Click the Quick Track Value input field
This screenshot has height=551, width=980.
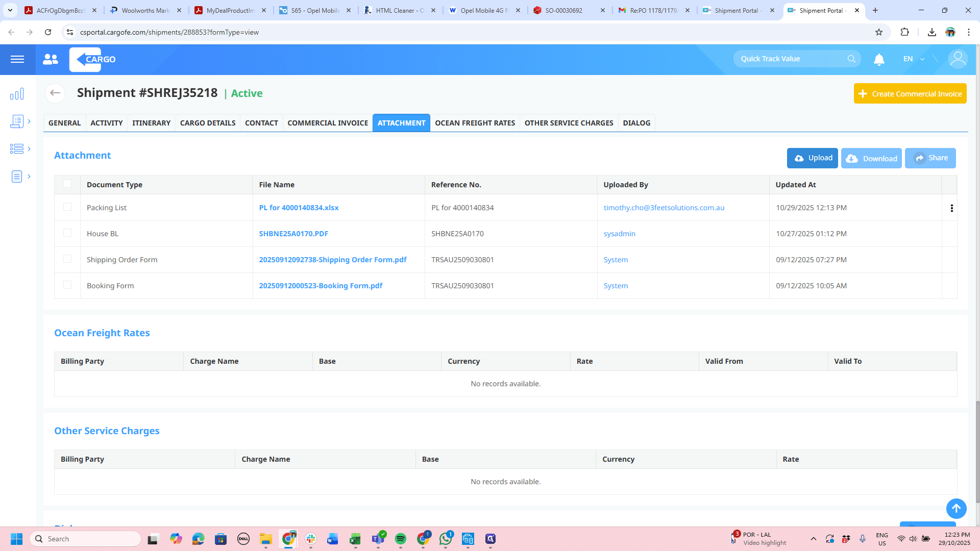pos(791,59)
